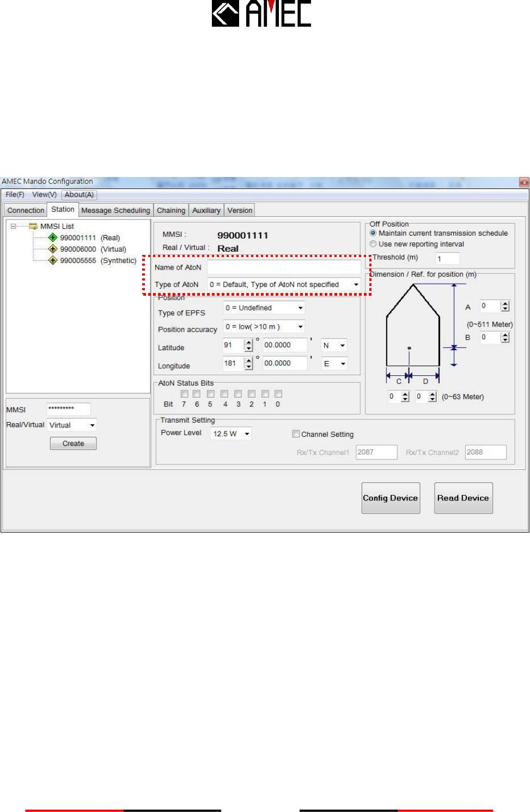Open the Real/Virtual dropdown under MMSI

click(x=72, y=425)
